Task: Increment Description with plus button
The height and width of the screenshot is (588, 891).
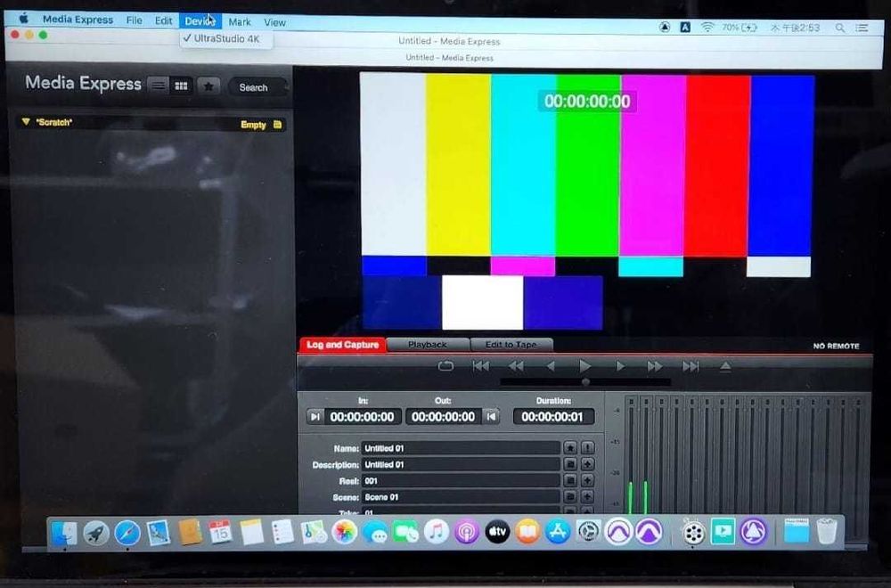Action: coord(587,465)
